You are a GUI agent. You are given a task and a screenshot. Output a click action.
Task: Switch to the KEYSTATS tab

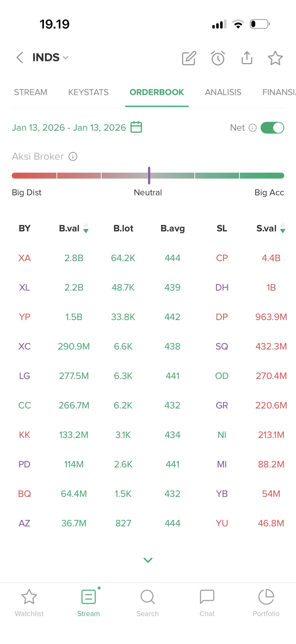point(88,92)
